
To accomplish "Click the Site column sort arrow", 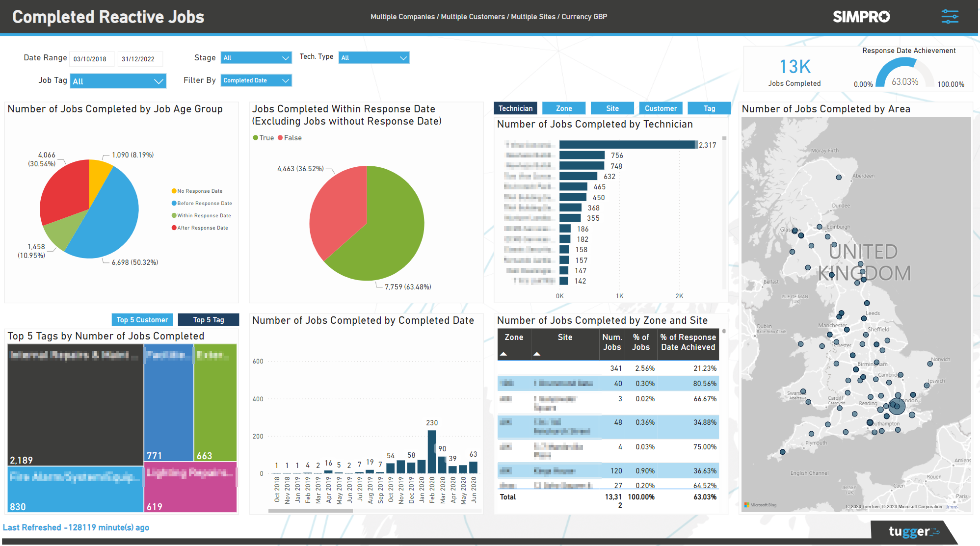I will (x=538, y=354).
